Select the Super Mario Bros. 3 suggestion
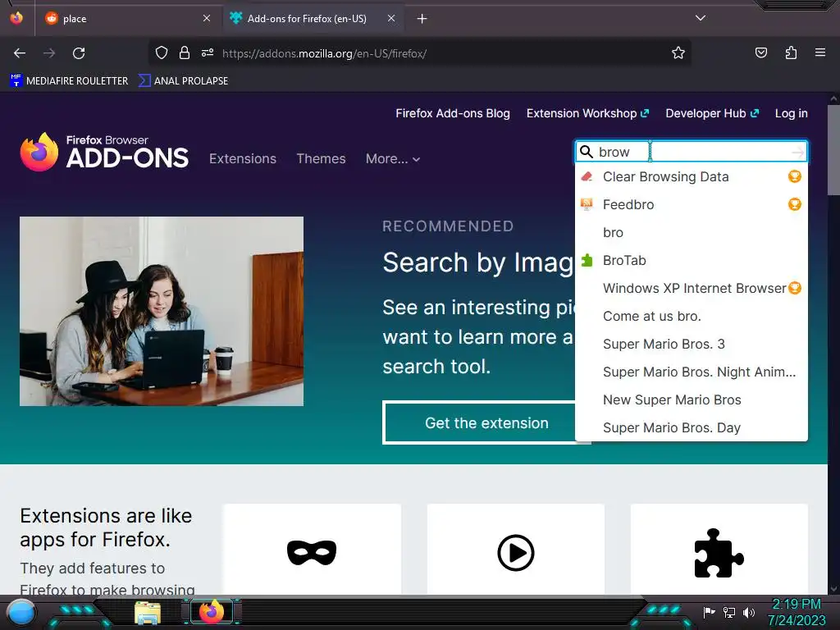 pos(691,344)
